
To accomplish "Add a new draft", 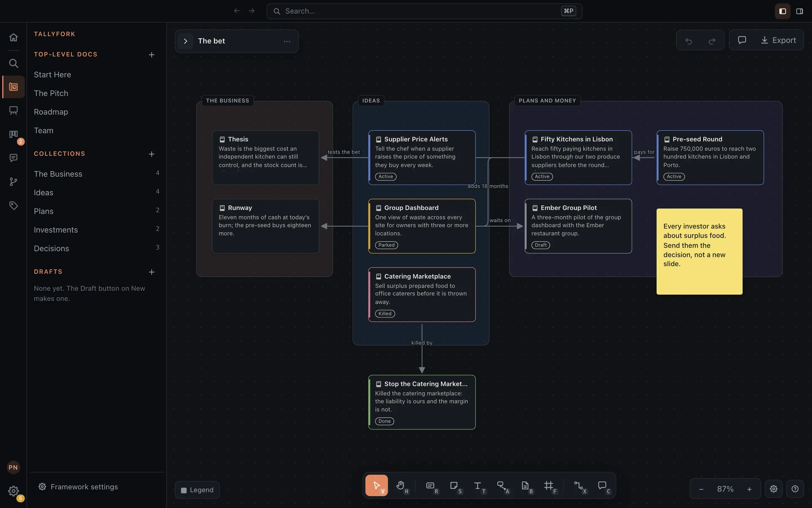I will click(x=152, y=272).
